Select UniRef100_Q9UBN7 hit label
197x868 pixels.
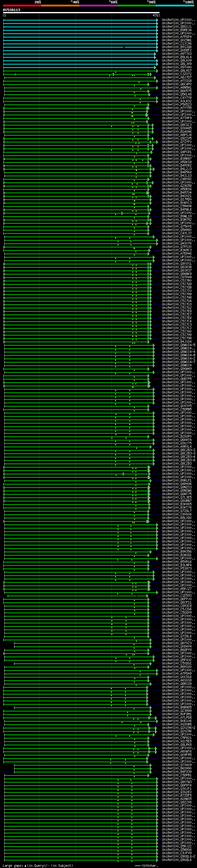[x=177, y=501]
